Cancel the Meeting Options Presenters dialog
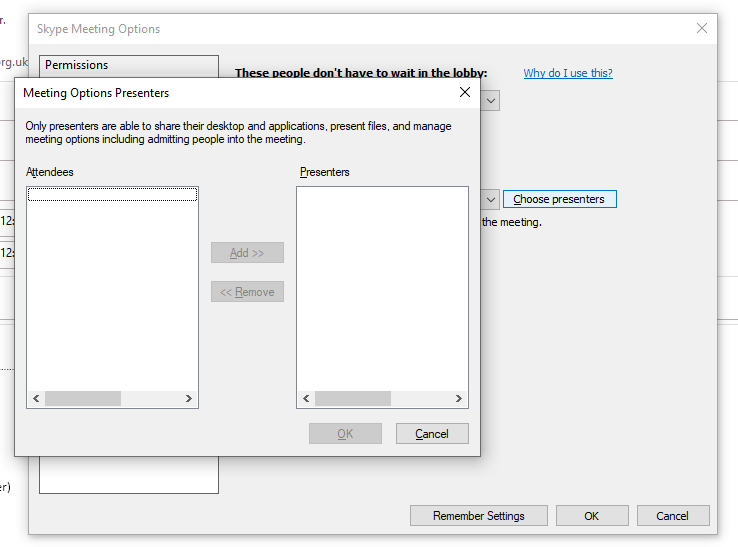The height and width of the screenshot is (547, 738). [432, 434]
